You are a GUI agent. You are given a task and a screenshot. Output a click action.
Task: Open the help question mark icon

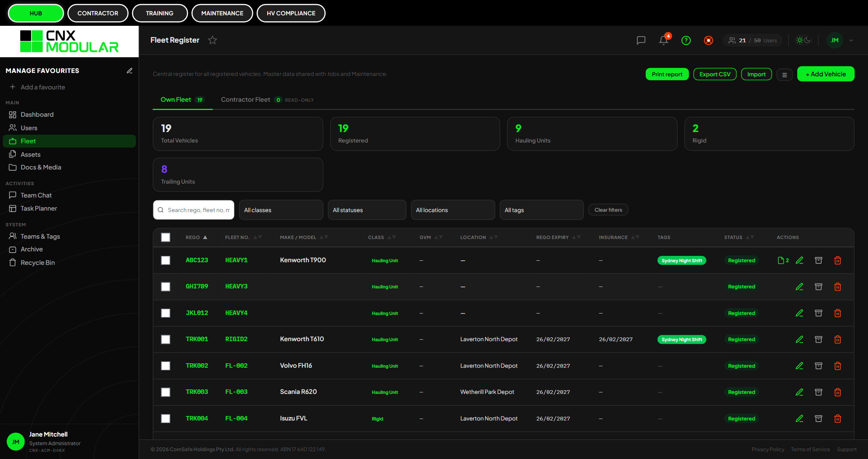pyautogui.click(x=686, y=40)
